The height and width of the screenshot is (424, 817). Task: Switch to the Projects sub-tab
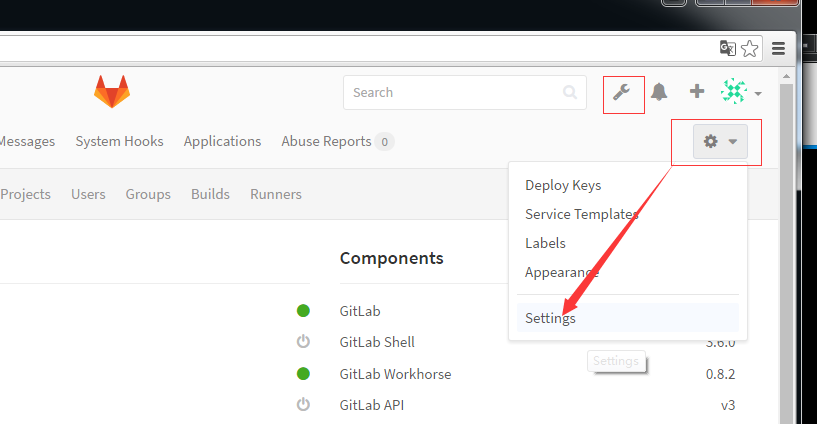coord(25,194)
